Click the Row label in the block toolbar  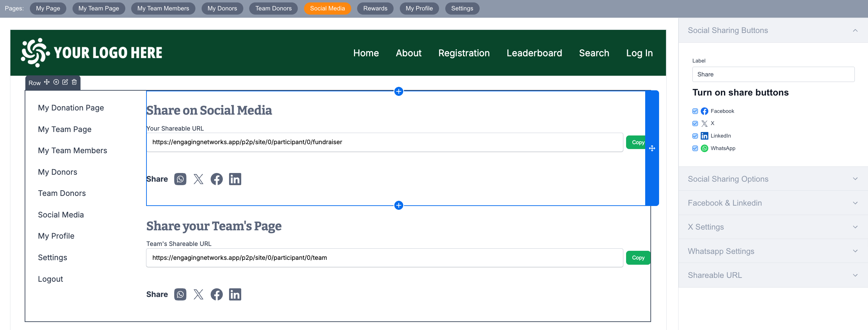coord(34,83)
